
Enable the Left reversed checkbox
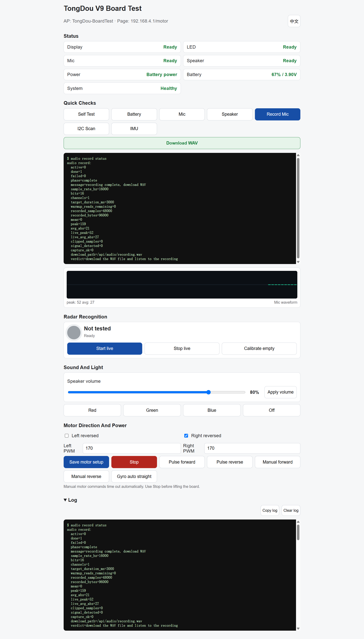(66, 435)
